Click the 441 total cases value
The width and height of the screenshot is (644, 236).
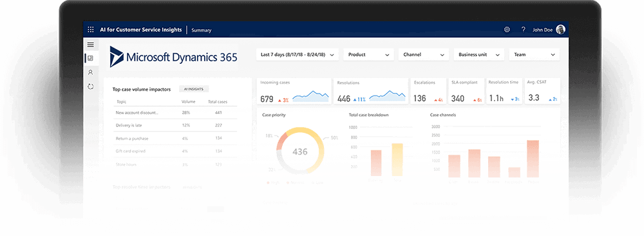click(218, 113)
